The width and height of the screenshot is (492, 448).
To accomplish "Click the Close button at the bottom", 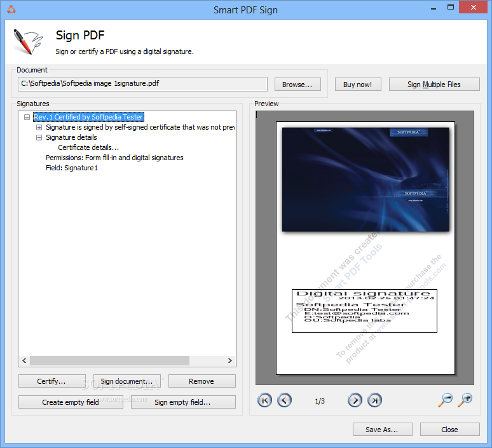I will click(449, 429).
